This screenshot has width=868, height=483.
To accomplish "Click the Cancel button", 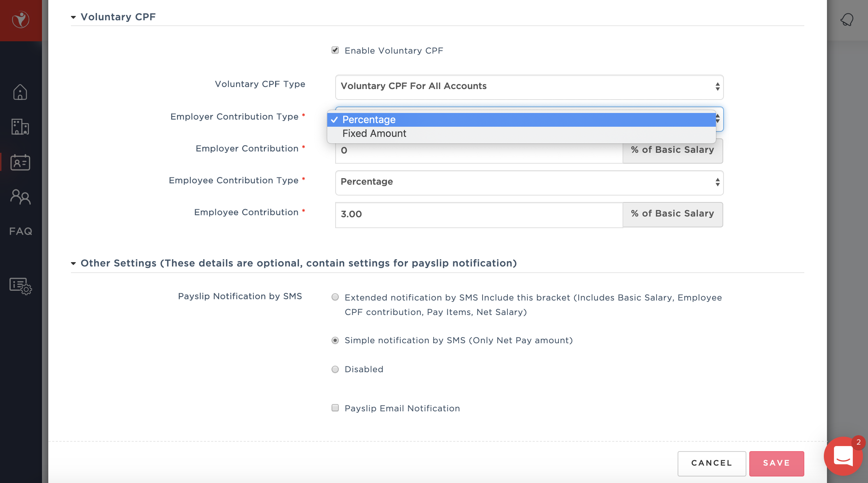I will click(x=711, y=463).
